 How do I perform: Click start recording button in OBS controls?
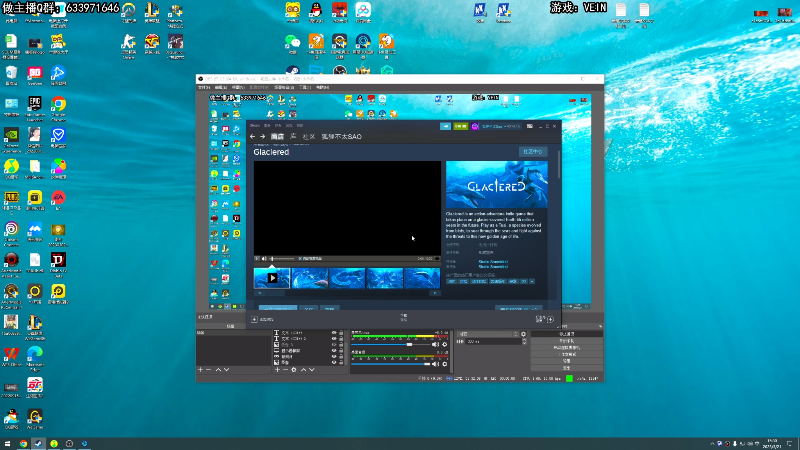[x=567, y=340]
